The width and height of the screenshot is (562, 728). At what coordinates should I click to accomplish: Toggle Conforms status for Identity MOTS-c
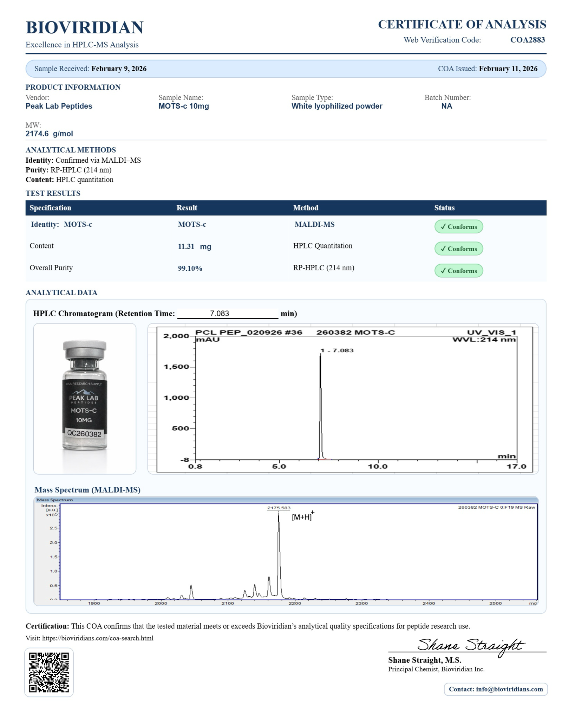point(459,227)
